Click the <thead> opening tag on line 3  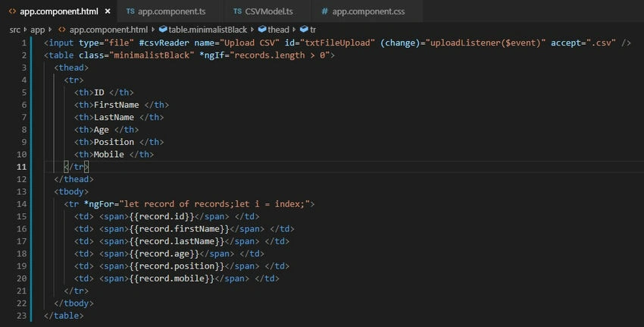tap(71, 68)
